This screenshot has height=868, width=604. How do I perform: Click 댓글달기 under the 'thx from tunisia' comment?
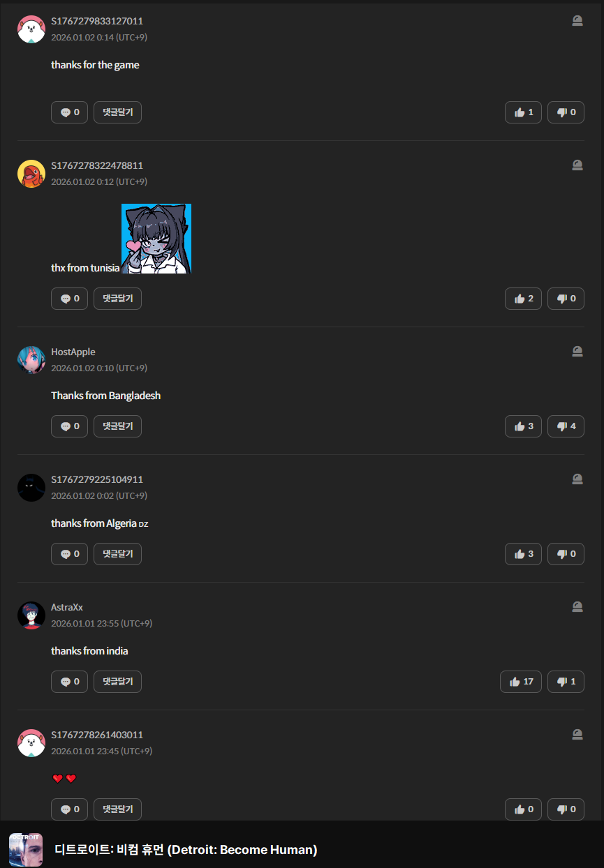(117, 299)
